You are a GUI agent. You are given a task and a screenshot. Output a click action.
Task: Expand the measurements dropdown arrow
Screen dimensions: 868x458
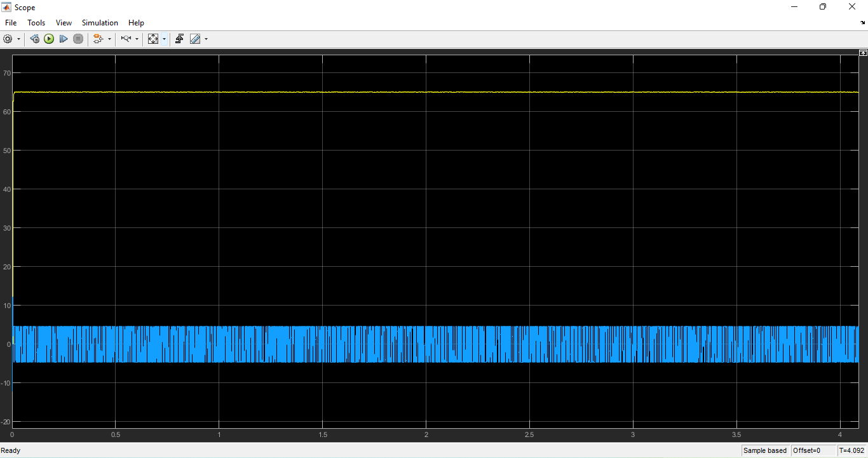tap(206, 39)
